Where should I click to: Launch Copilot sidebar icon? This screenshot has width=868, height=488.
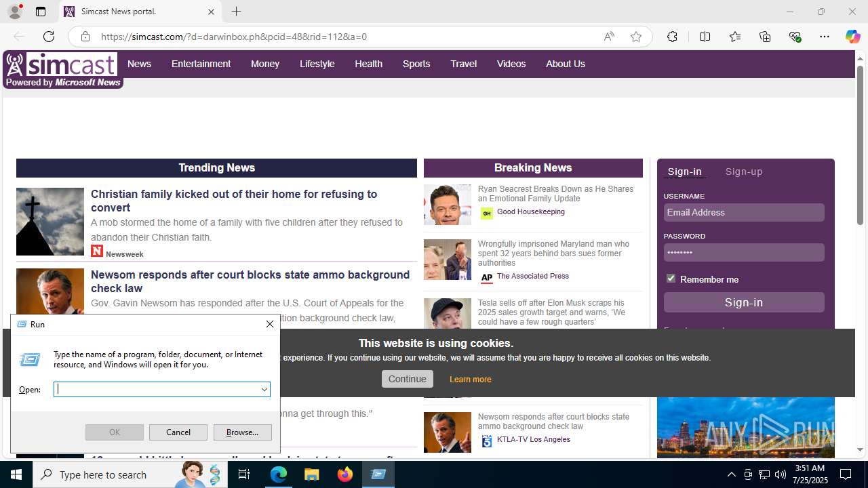852,37
